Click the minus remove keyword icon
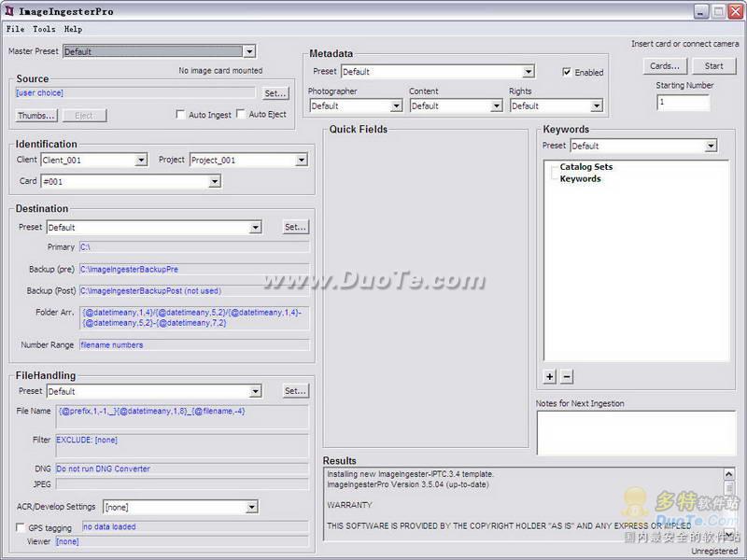This screenshot has width=747, height=560. 567,377
